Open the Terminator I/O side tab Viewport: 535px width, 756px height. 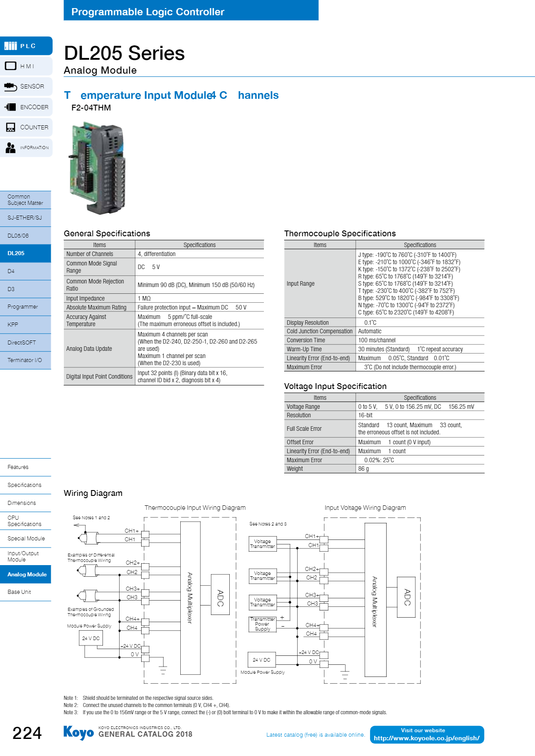pos(26,360)
